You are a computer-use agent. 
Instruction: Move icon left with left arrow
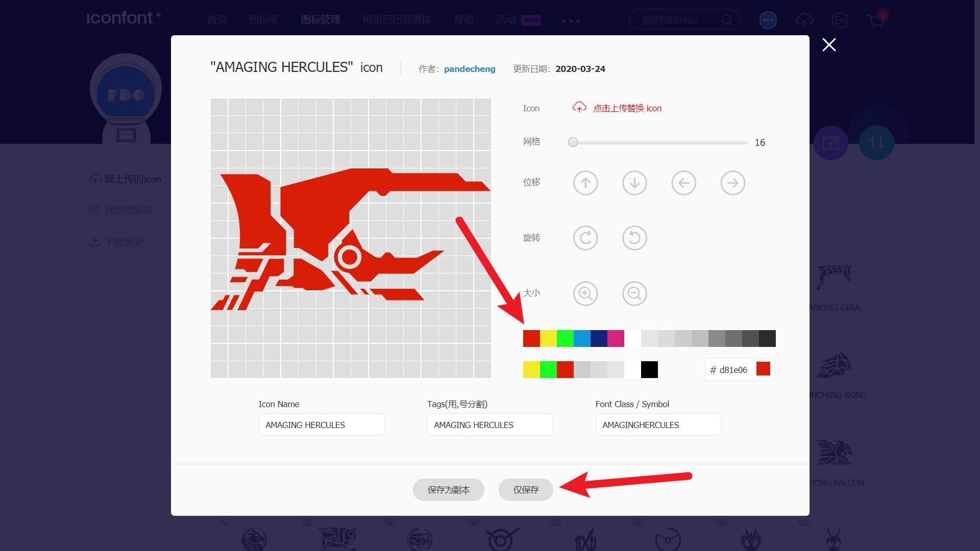(x=683, y=183)
